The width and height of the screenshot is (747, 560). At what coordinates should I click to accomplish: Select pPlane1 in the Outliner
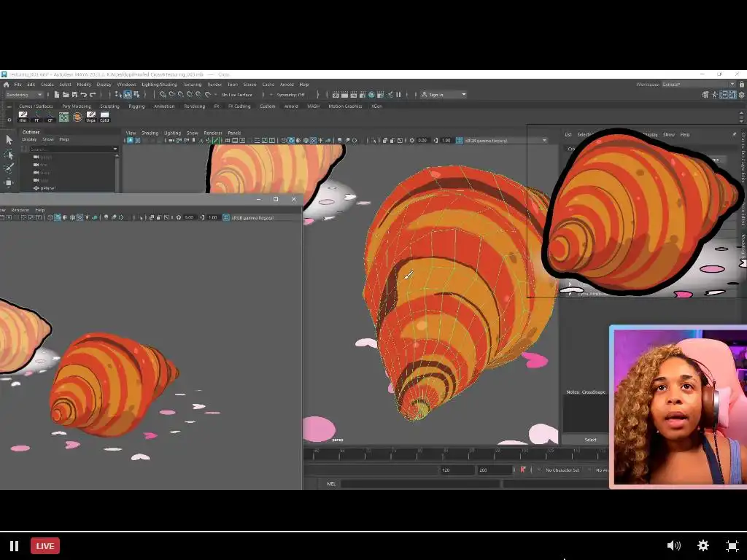point(47,189)
